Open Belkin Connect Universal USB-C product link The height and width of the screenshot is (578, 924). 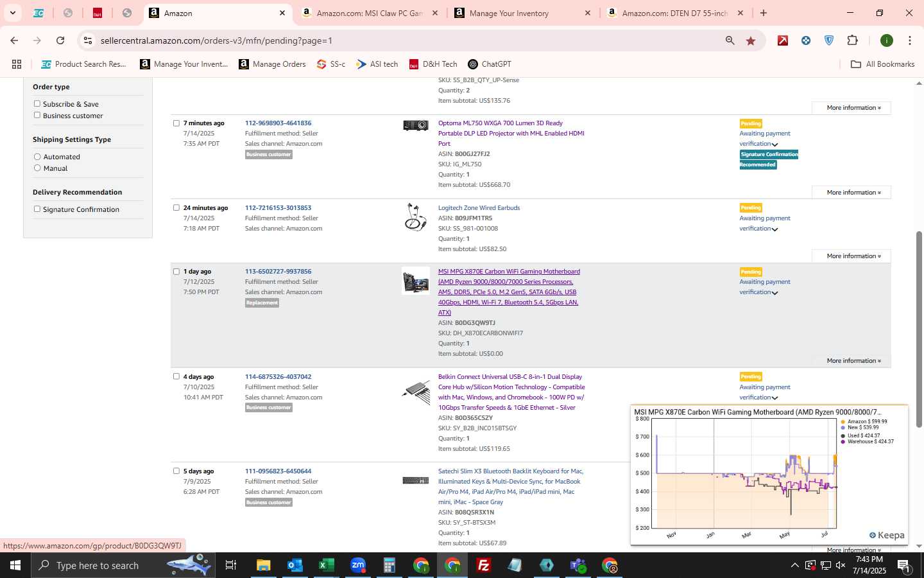pyautogui.click(x=511, y=392)
